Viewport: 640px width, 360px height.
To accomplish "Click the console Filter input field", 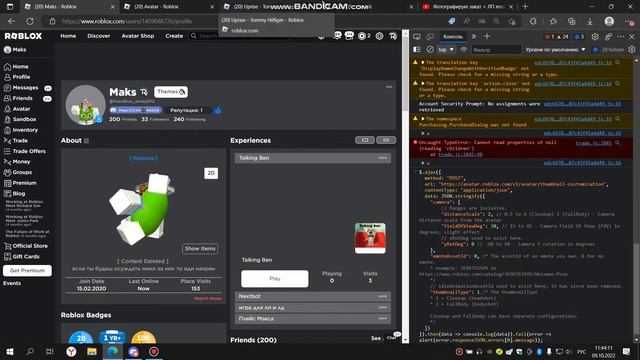I will [x=496, y=49].
